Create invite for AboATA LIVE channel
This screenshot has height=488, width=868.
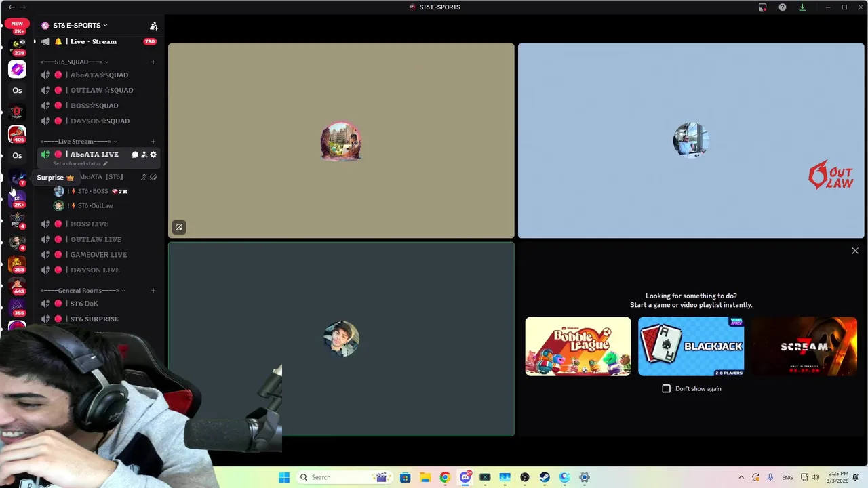[144, 155]
